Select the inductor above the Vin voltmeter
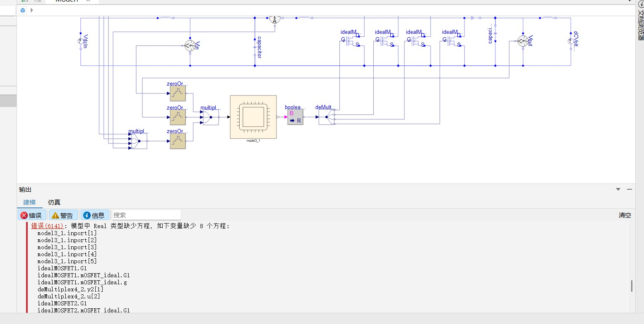 click(x=166, y=18)
